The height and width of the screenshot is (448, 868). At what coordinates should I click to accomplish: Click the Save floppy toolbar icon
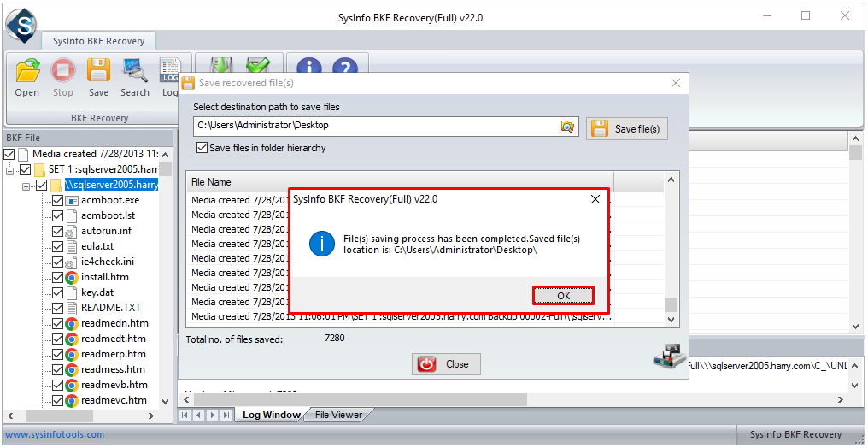98,71
